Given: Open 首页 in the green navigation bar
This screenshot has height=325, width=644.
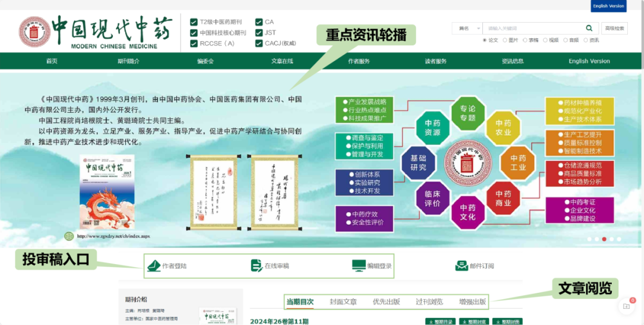Looking at the screenshot, I should point(52,61).
